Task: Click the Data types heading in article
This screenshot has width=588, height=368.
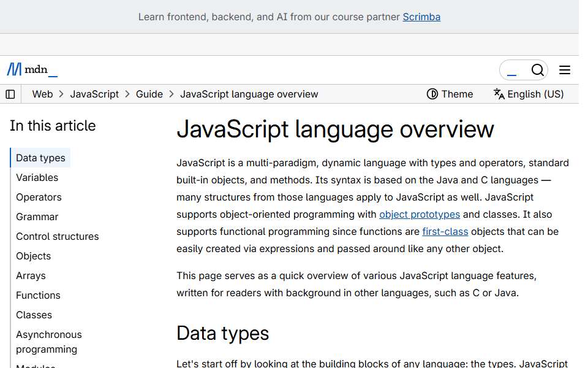Action: point(223,334)
